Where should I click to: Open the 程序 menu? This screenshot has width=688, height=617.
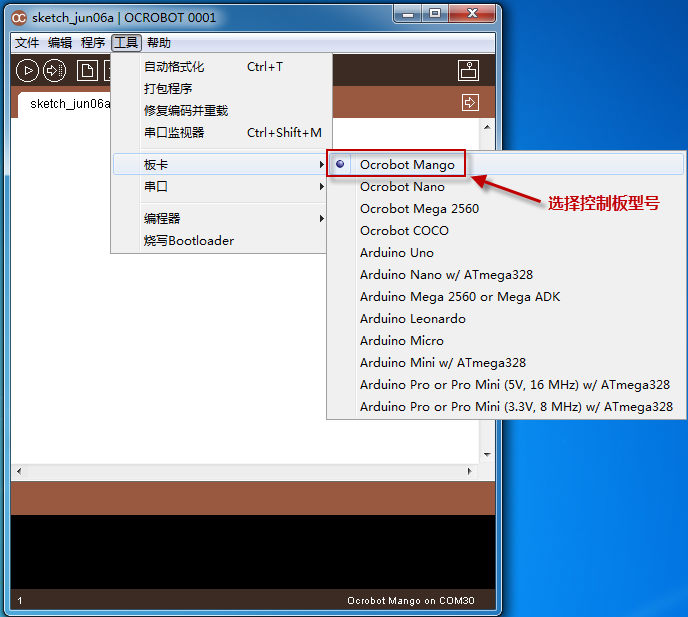coord(93,43)
